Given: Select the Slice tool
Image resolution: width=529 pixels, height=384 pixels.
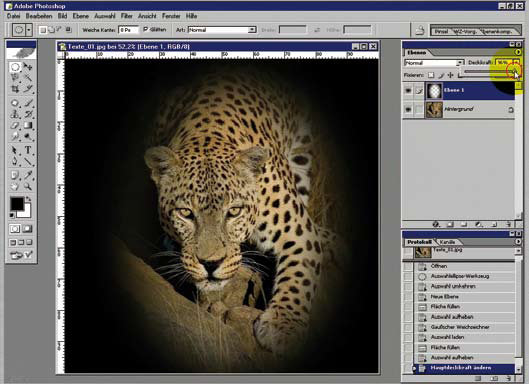Looking at the screenshot, I should (28, 89).
